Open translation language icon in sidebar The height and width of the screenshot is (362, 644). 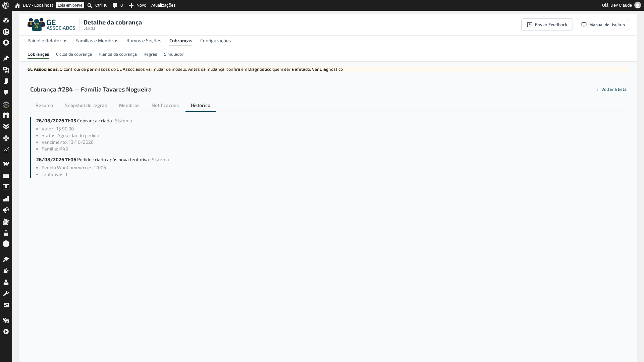6,320
